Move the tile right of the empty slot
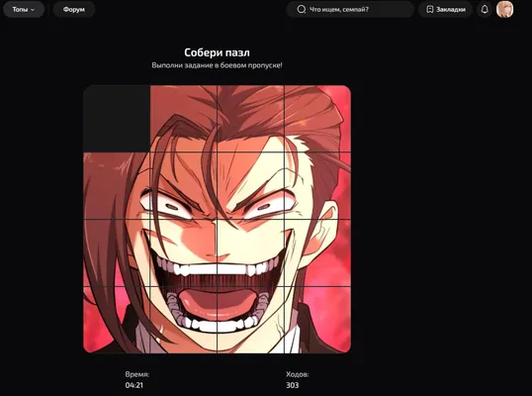The image size is (532, 396). point(184,119)
